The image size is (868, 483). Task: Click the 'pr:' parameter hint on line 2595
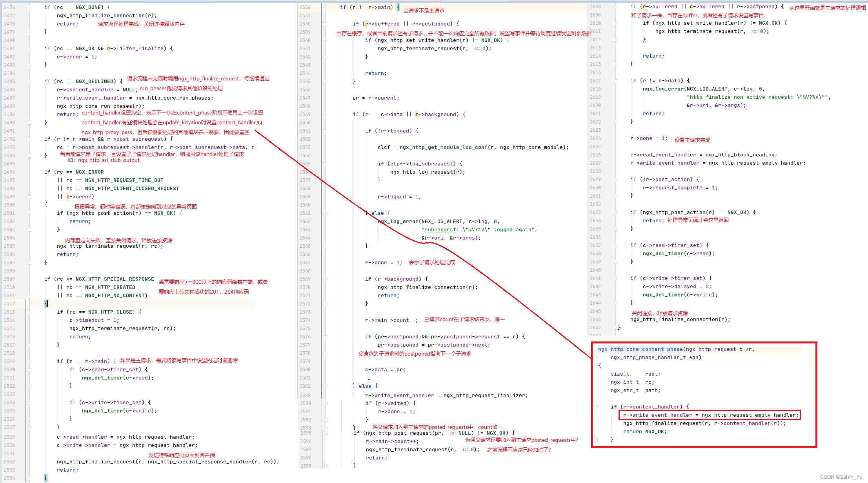(453, 433)
